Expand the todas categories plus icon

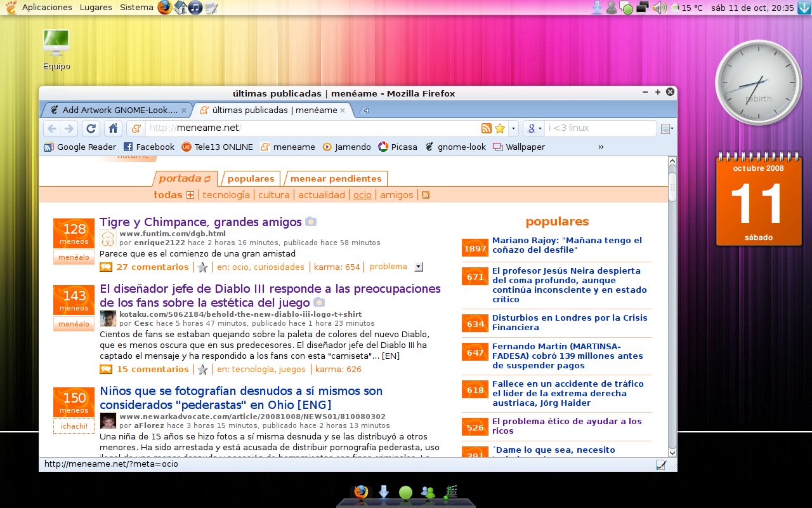tap(190, 195)
